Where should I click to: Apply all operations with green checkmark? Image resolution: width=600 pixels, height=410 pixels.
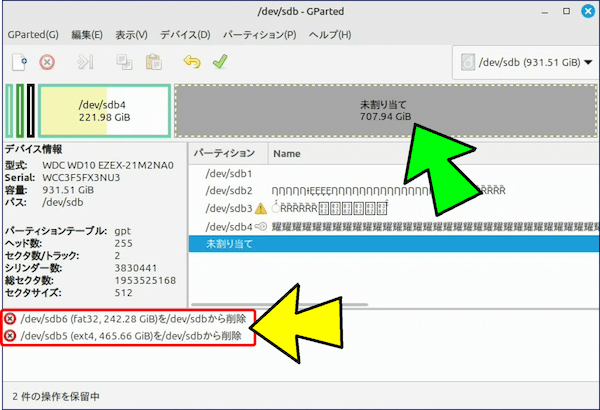[x=219, y=62]
